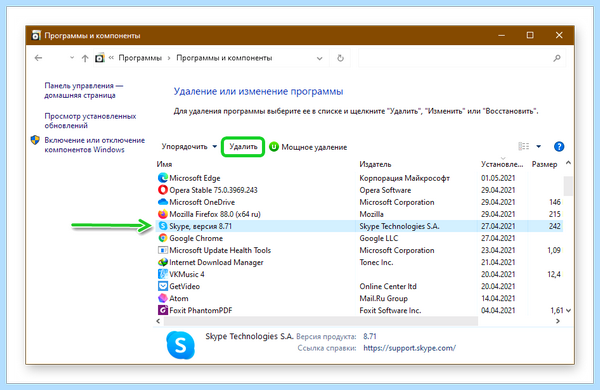Click the control panel icon in address bar

[x=99, y=58]
